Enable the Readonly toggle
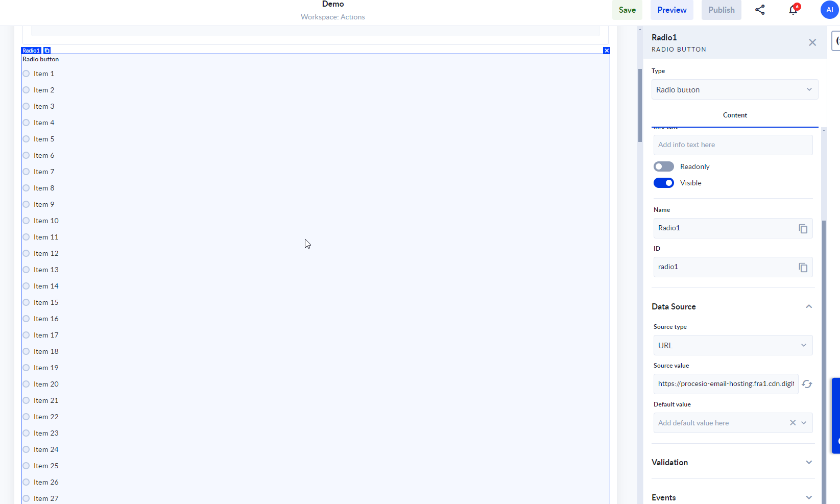The image size is (840, 504). coord(663,166)
